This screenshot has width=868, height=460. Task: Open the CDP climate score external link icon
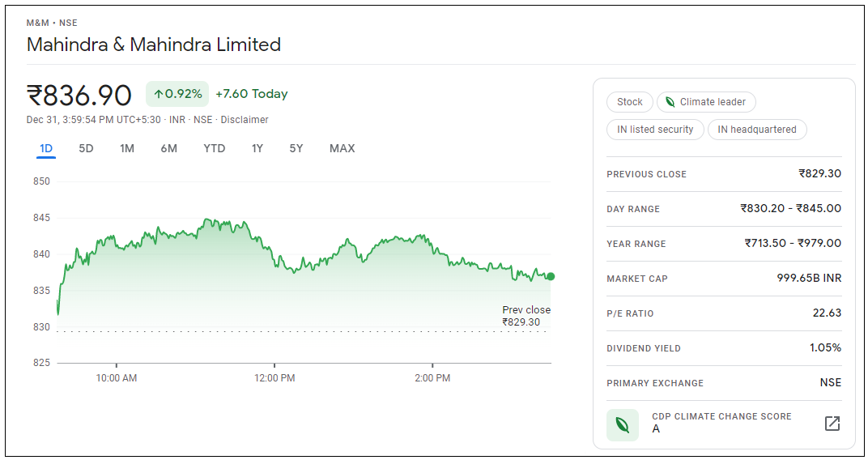[x=832, y=424]
